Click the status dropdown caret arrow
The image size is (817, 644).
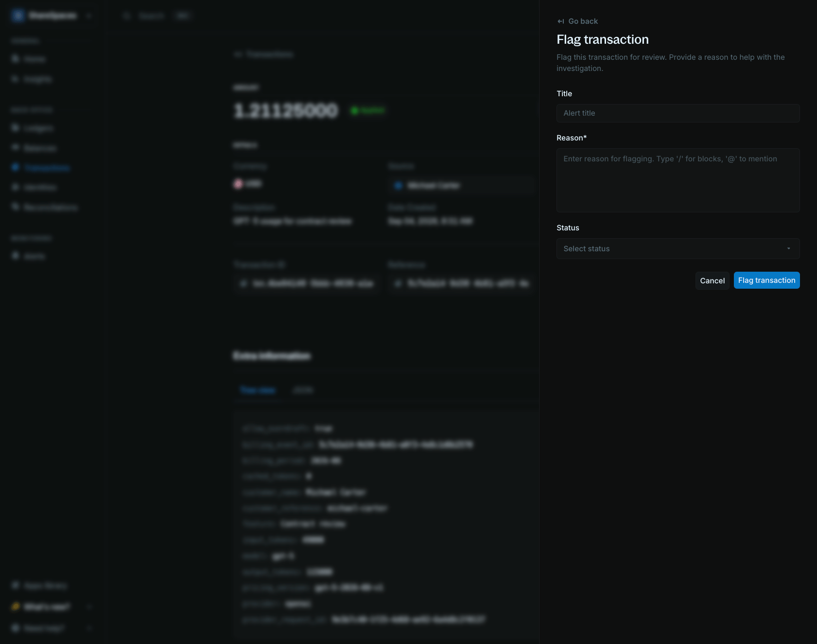coord(788,249)
